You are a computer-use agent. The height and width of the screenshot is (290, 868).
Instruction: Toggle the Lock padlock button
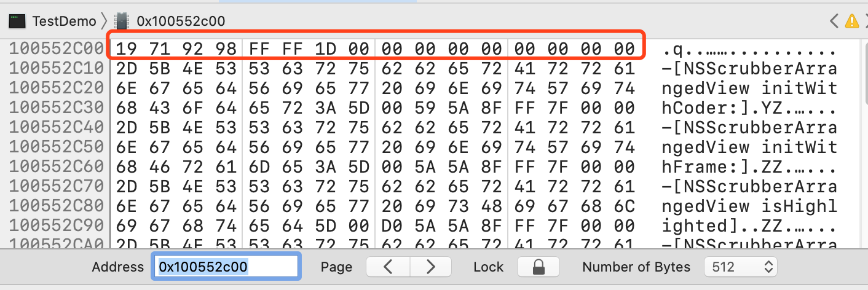click(x=539, y=267)
